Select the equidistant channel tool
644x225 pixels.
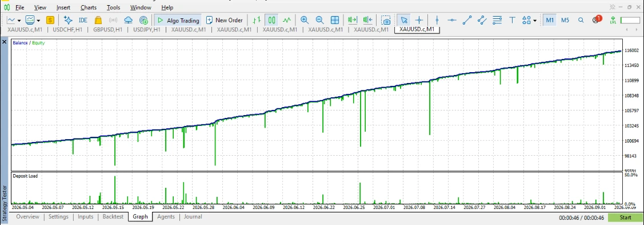coord(482,19)
